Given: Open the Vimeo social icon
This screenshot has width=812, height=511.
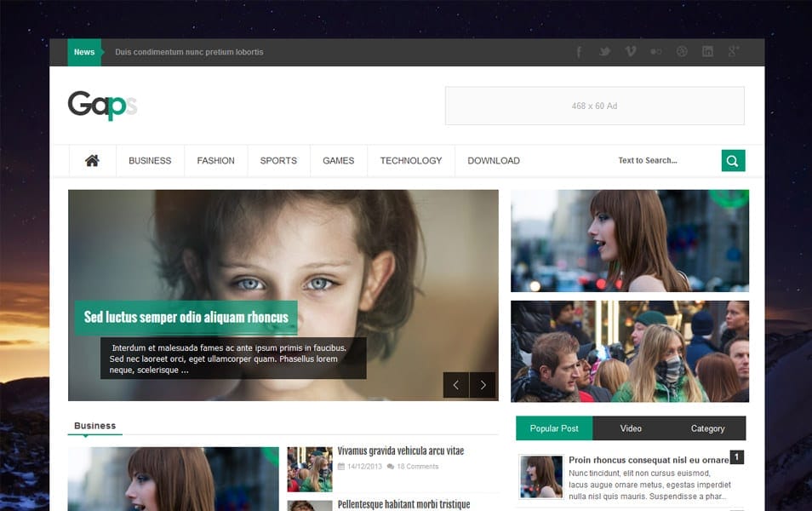Looking at the screenshot, I should [x=630, y=51].
